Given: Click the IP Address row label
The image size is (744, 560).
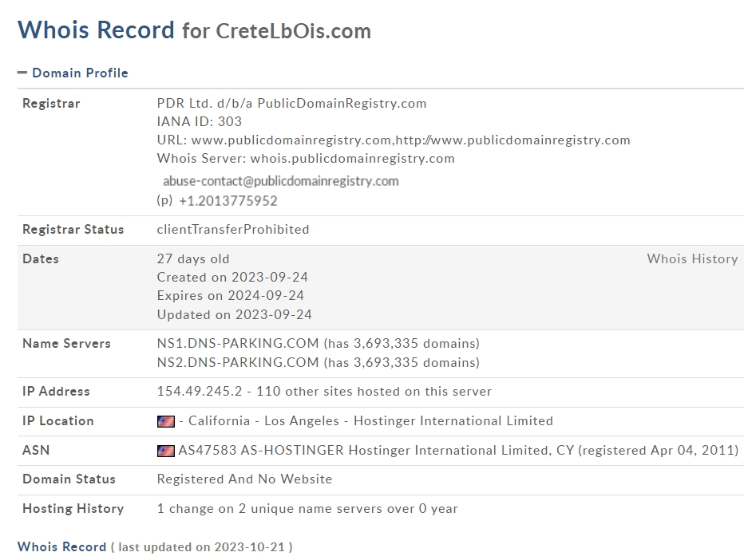Looking at the screenshot, I should (x=56, y=392).
